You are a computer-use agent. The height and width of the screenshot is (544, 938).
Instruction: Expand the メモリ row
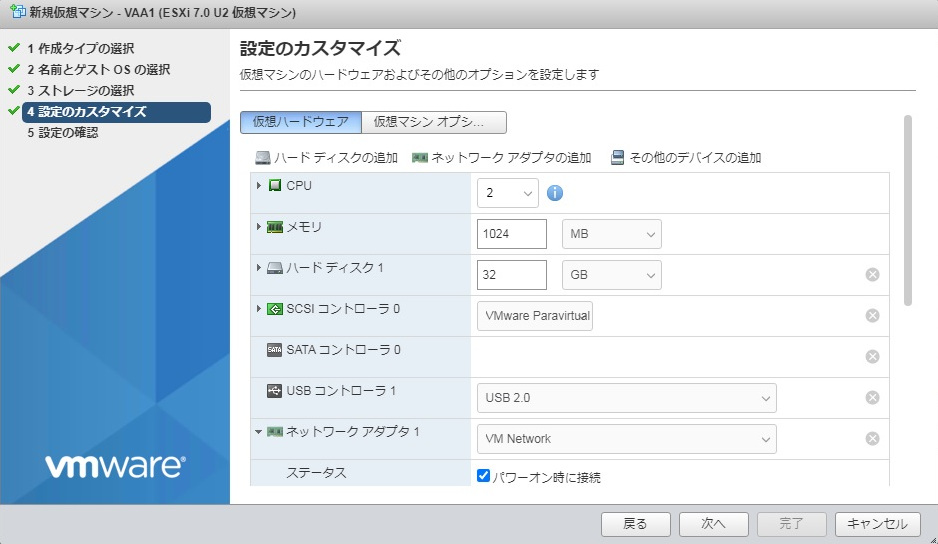tap(258, 227)
